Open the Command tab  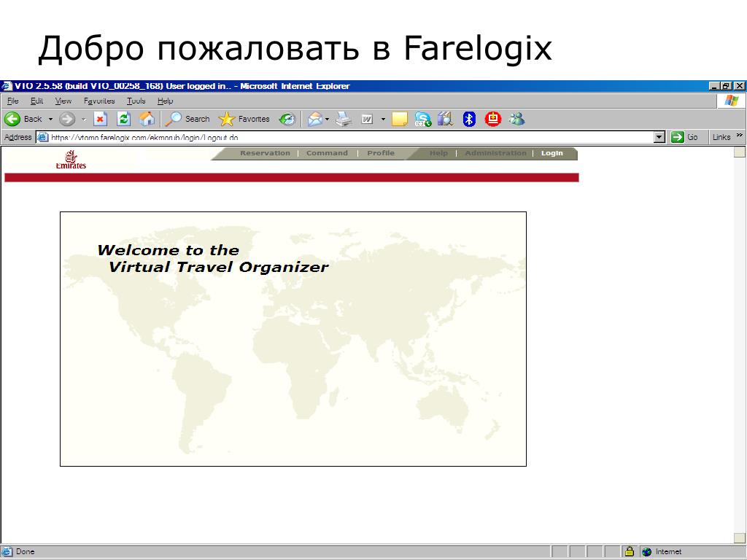coord(327,153)
